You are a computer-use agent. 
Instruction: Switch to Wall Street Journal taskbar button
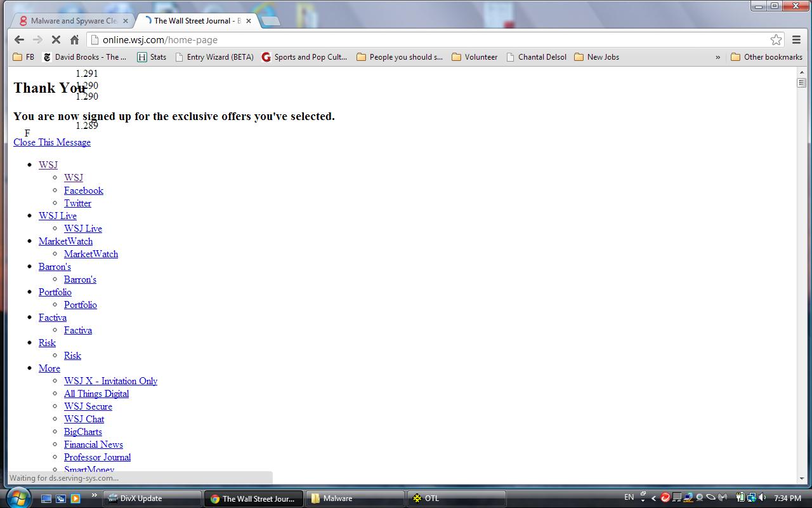tap(254, 498)
